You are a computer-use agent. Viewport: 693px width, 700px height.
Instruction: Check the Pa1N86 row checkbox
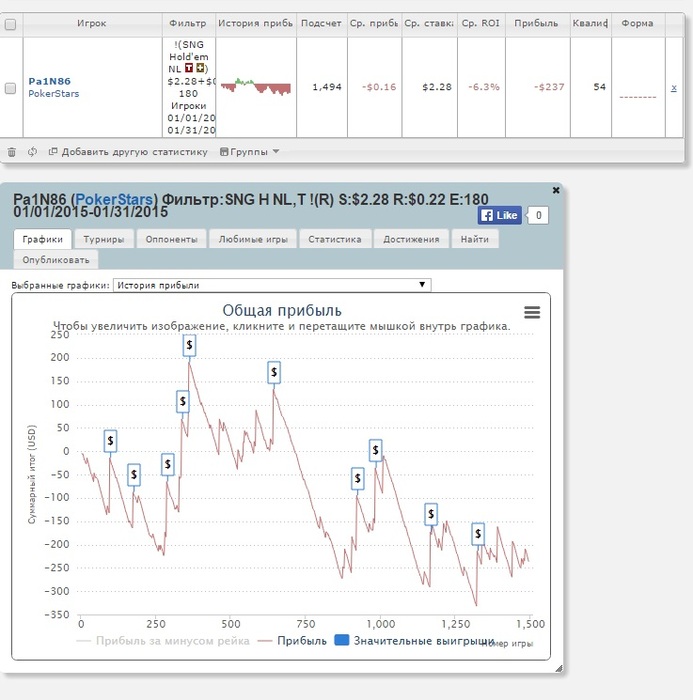click(10, 88)
